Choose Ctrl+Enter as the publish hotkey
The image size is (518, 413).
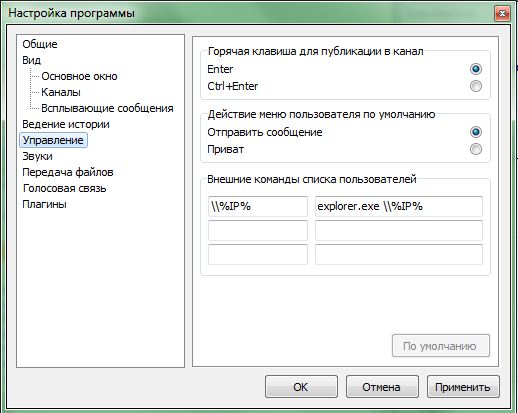[476, 86]
